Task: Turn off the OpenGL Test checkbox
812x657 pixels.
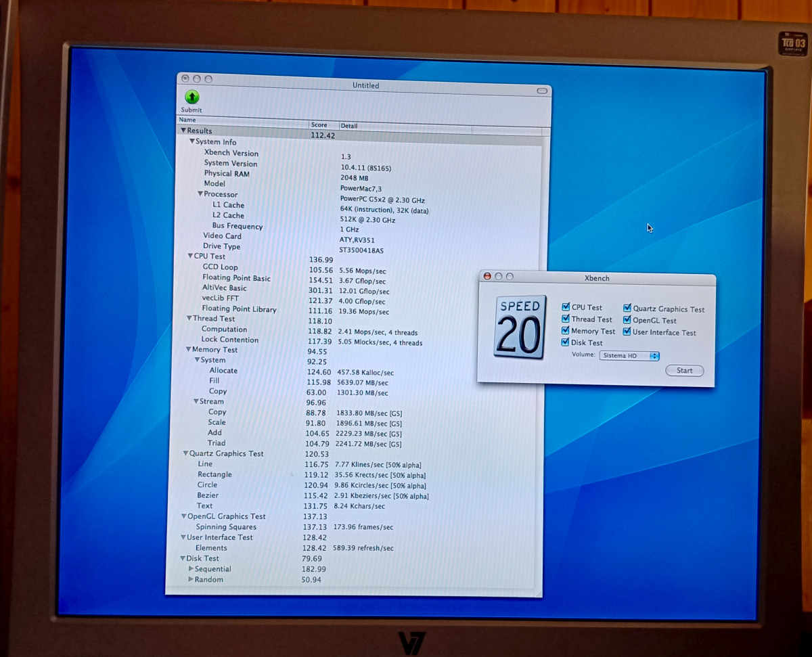Action: (x=627, y=320)
